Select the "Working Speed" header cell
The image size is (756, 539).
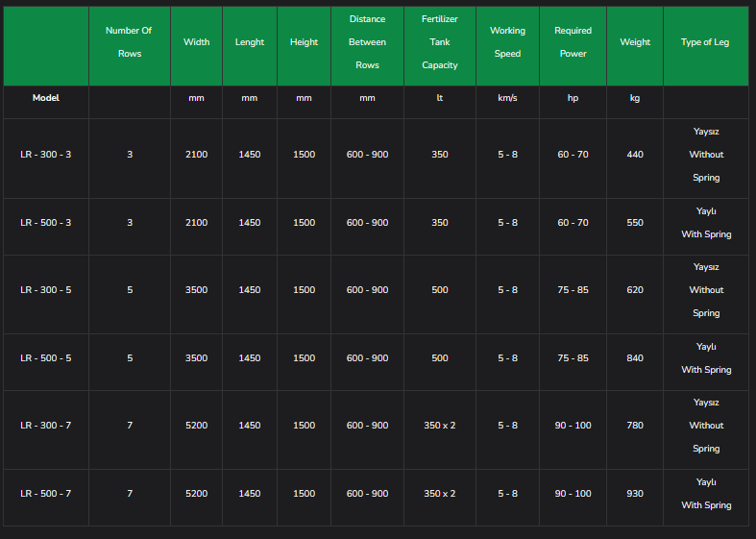(507, 42)
